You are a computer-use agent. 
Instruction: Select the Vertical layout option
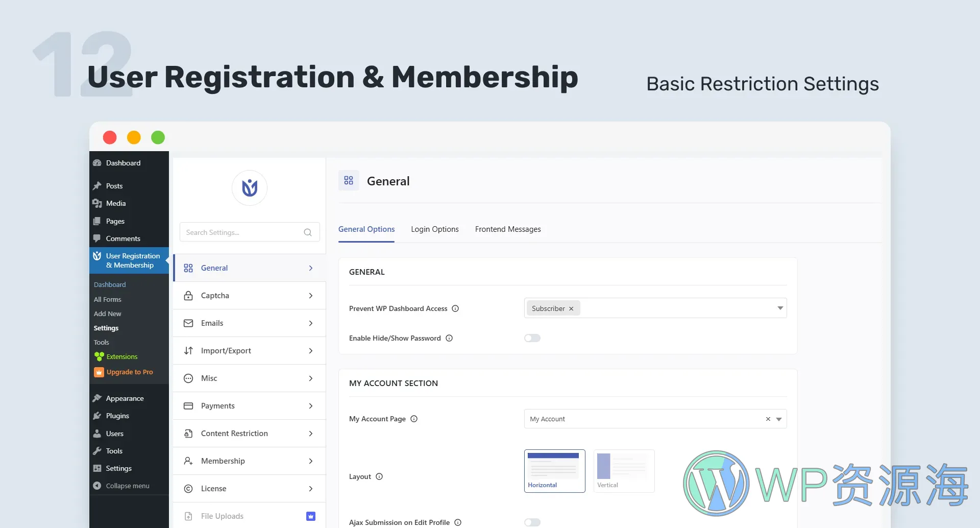click(624, 471)
